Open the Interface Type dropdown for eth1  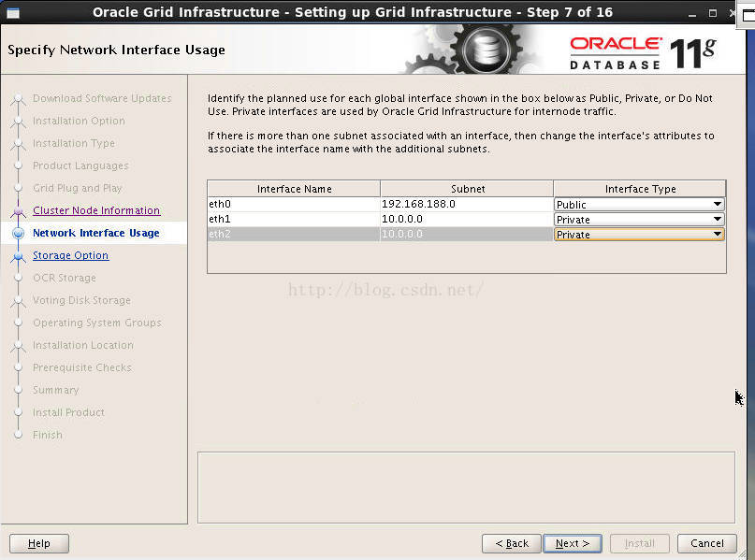coord(639,220)
